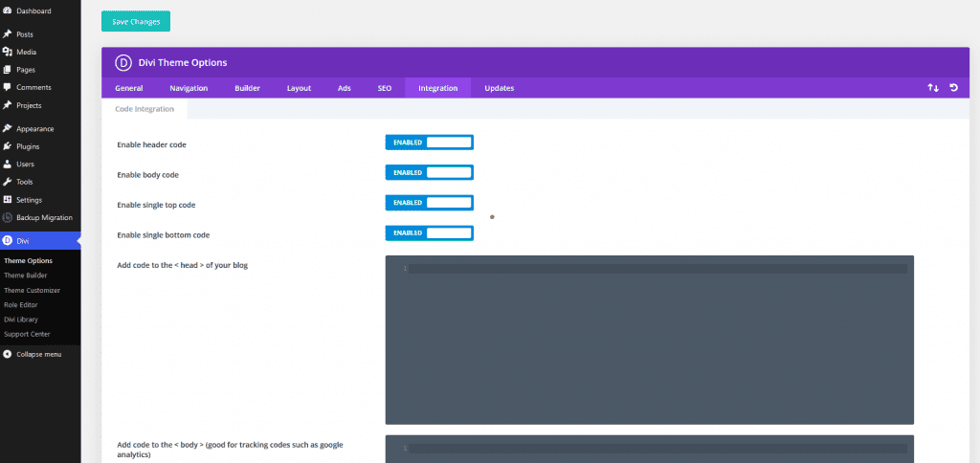Click the Plugins menu label
This screenshot has width=980, height=463.
[x=28, y=146]
